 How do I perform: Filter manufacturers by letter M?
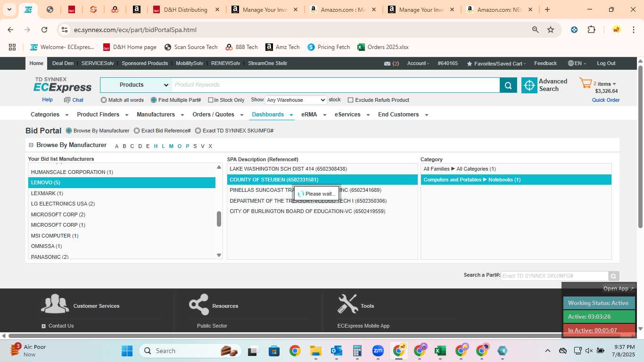click(x=171, y=146)
